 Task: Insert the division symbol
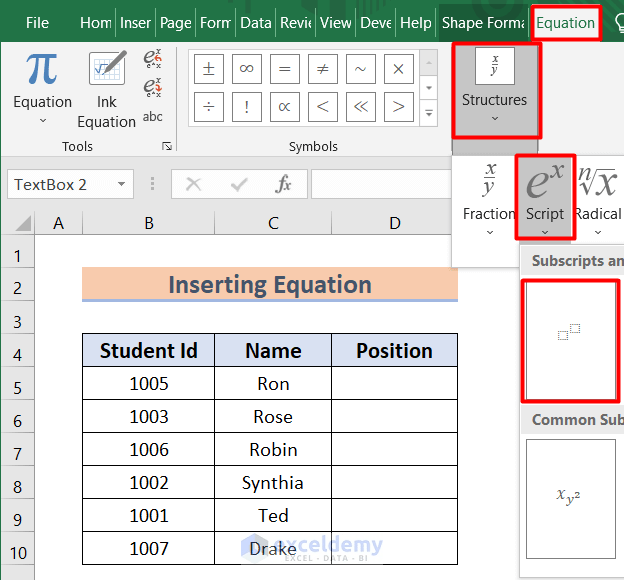click(x=209, y=107)
